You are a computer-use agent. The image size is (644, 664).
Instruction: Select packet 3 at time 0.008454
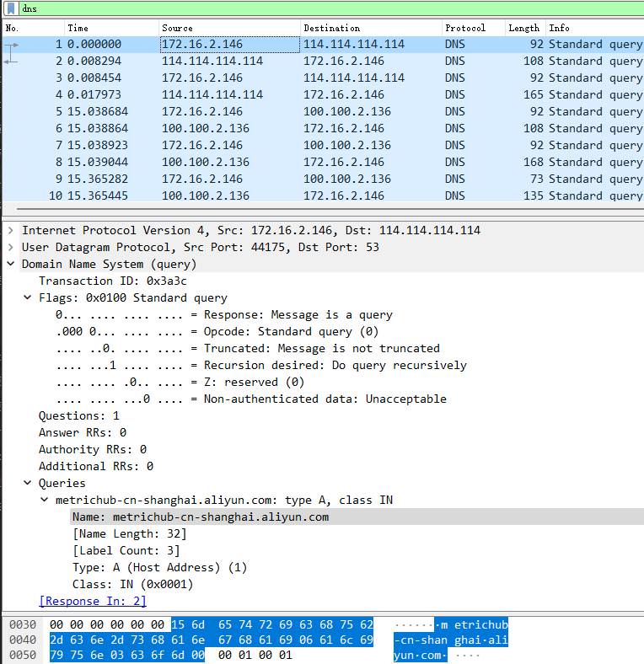[x=323, y=78]
